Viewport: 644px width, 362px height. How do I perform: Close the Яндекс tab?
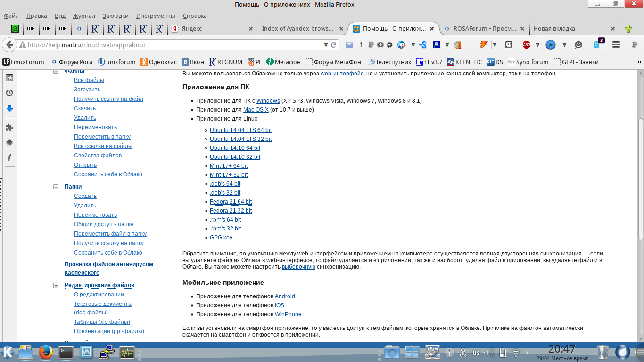pyautogui.click(x=250, y=29)
